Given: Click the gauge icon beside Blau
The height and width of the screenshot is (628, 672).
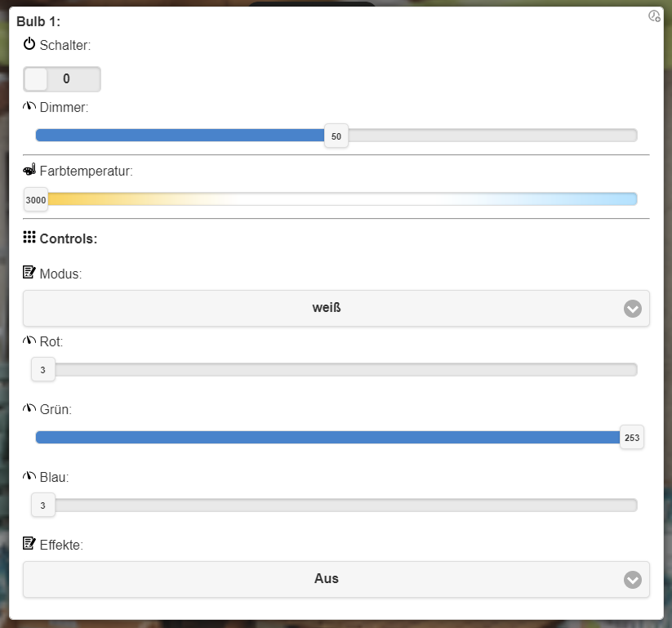Looking at the screenshot, I should (29, 476).
